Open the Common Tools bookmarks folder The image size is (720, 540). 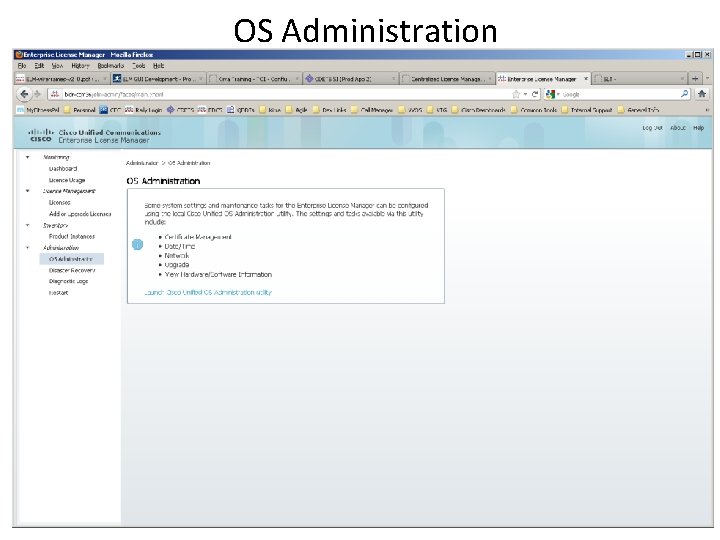click(x=534, y=110)
